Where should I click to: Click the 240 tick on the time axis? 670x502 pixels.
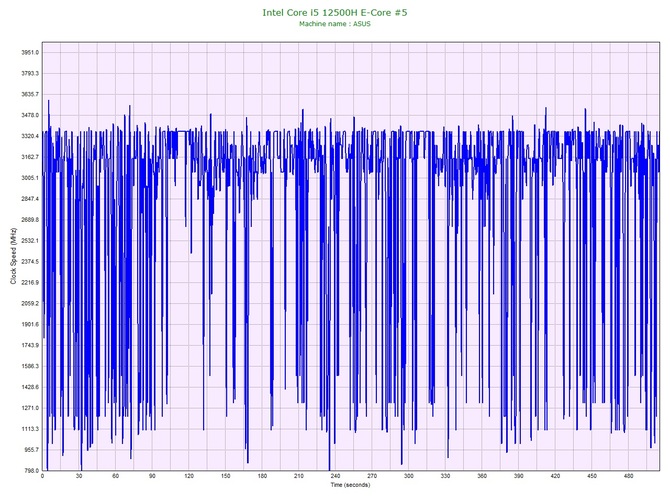[x=336, y=476]
